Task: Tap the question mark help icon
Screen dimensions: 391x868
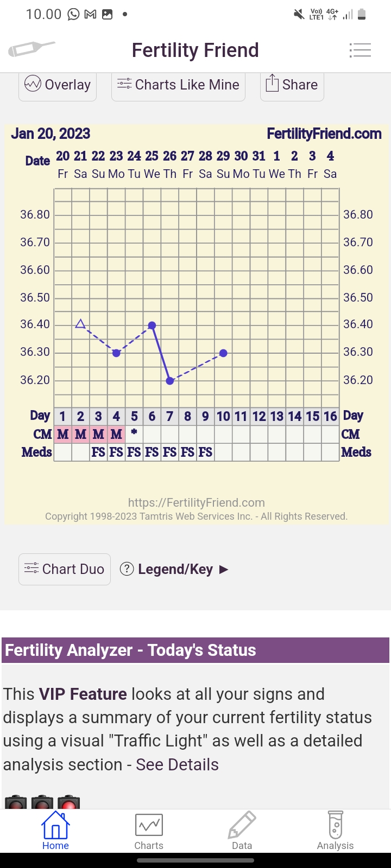Action: point(127,569)
